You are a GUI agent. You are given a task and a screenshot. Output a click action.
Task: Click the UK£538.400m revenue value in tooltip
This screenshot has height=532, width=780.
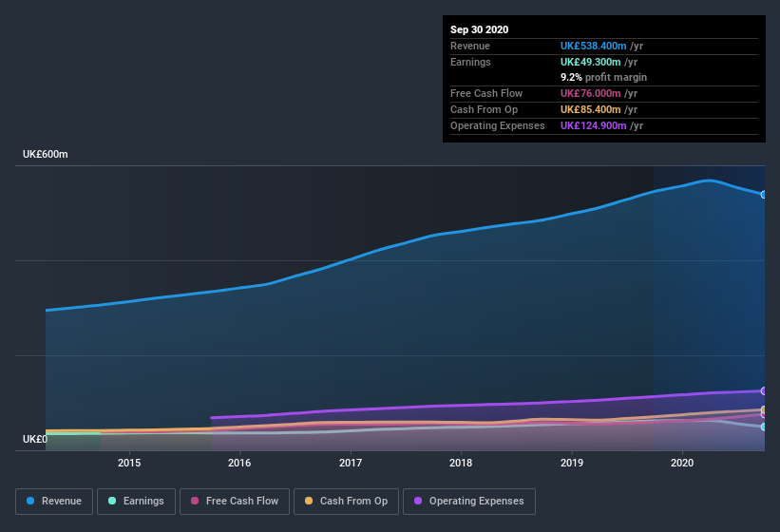593,46
